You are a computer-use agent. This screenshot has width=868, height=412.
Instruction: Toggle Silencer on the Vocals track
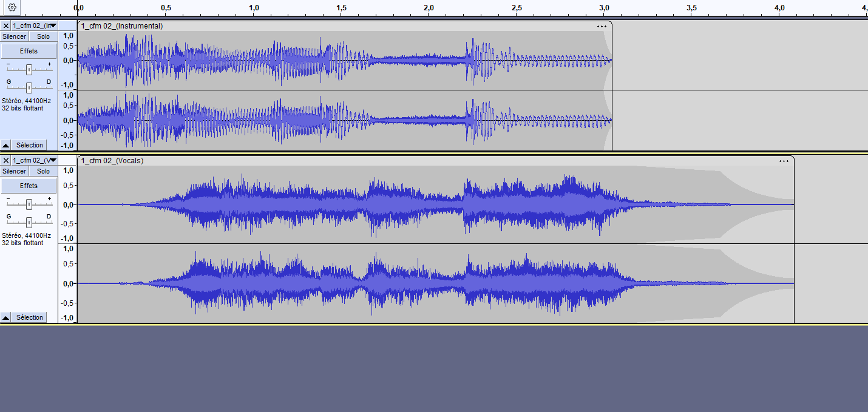click(14, 171)
